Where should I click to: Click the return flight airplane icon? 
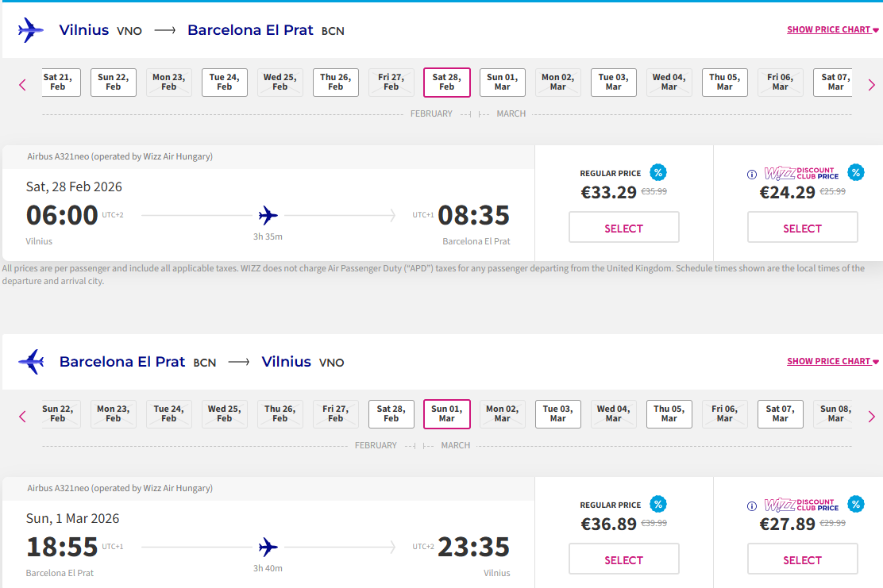(x=30, y=362)
